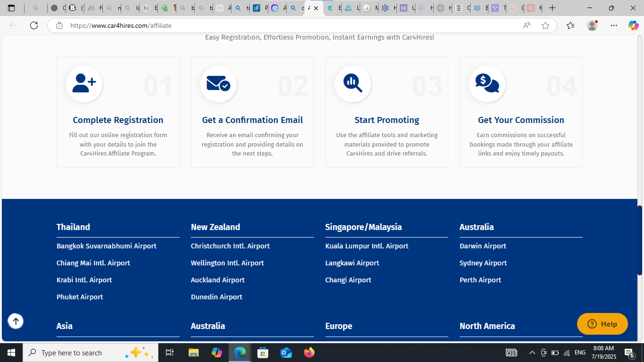Open Darwin Airport link
Image resolution: width=644 pixels, height=362 pixels.
(x=483, y=246)
